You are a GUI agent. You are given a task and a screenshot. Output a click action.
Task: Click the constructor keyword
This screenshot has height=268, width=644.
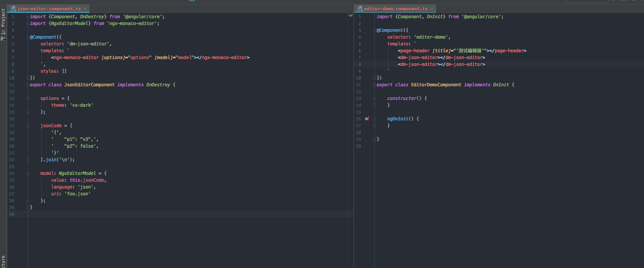point(402,98)
